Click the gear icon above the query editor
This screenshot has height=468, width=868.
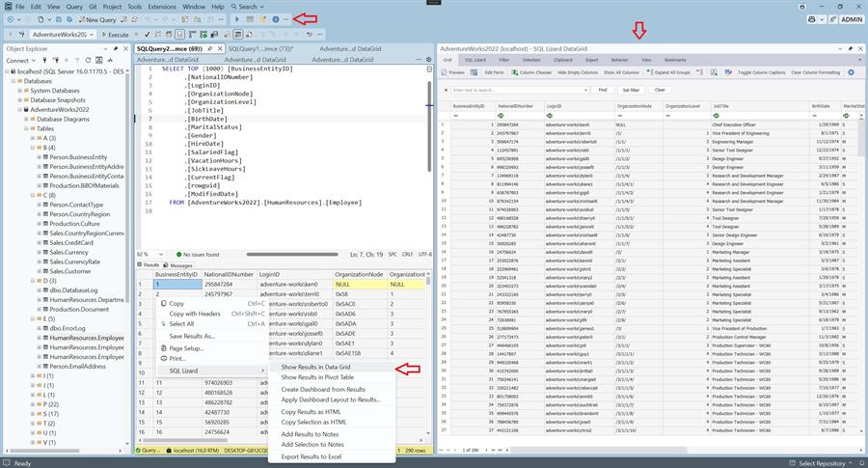point(428,59)
